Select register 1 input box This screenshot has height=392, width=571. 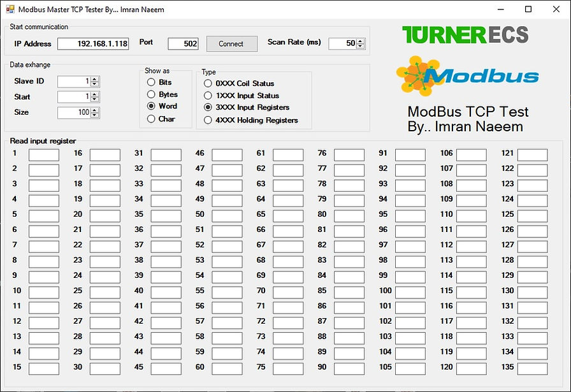(x=43, y=153)
